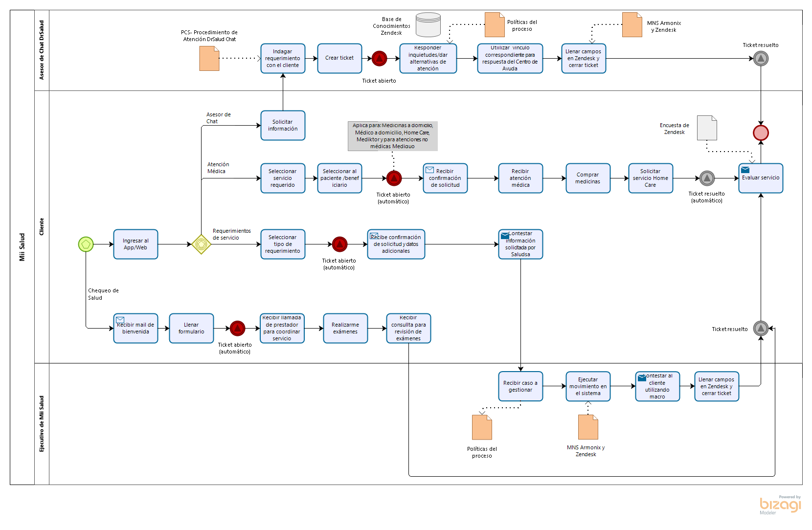
Task: Click the Mii Salud pool header
Action: coord(22,247)
